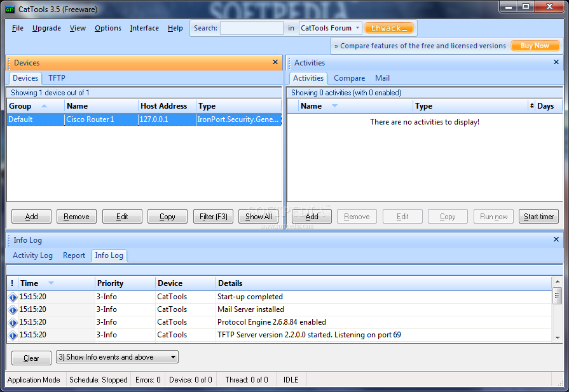This screenshot has width=569, height=392.
Task: Click the thwack search button
Action: coord(389,28)
